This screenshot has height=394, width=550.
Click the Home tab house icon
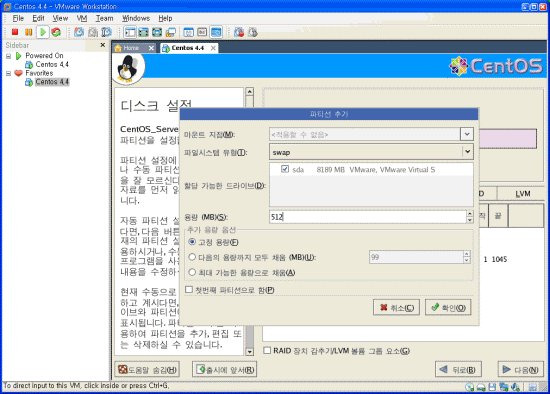click(118, 48)
